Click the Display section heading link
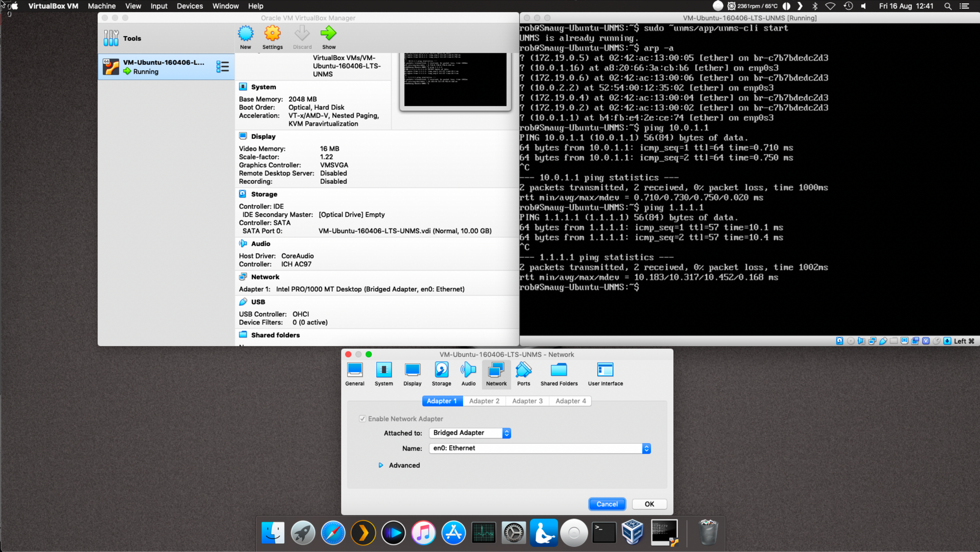Image resolution: width=980 pixels, height=552 pixels. point(263,136)
